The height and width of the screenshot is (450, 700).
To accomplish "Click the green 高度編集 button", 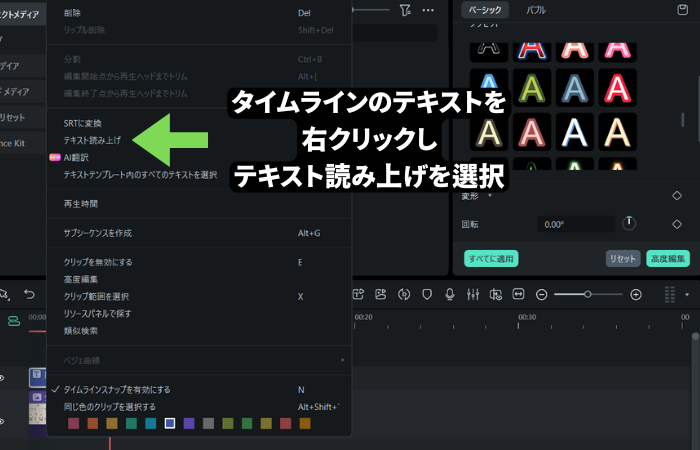I will pos(668,258).
